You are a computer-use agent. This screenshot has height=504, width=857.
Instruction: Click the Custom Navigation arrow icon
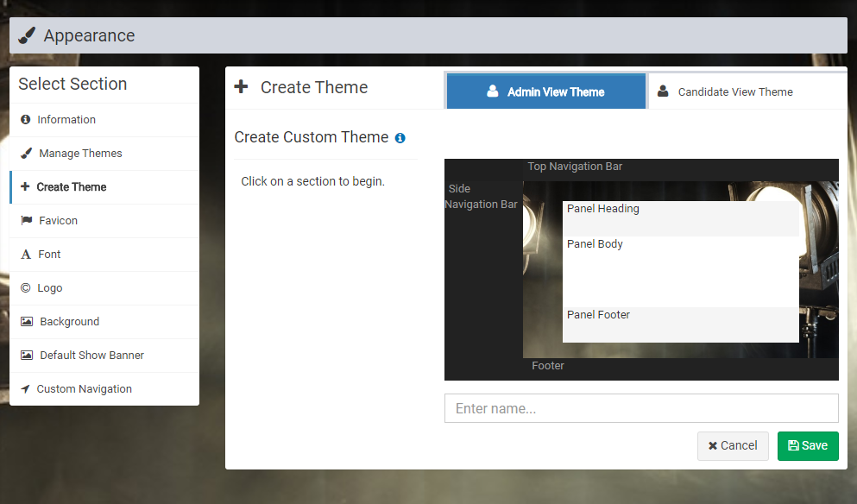[x=25, y=388]
